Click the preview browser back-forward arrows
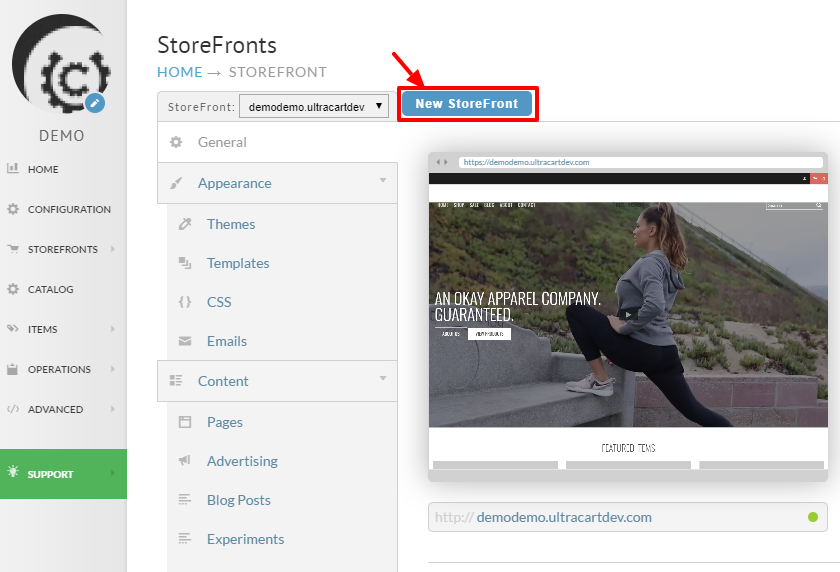This screenshot has height=572, width=840. [x=442, y=162]
